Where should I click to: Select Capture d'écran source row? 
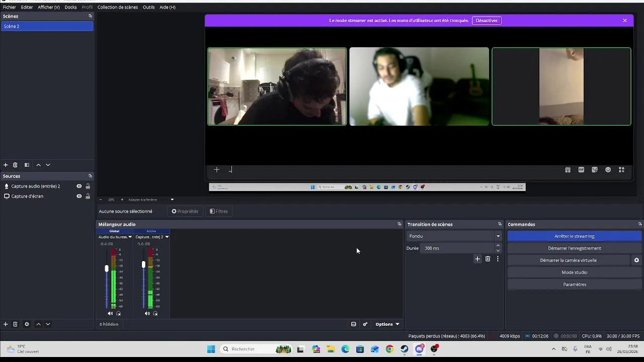point(47,196)
